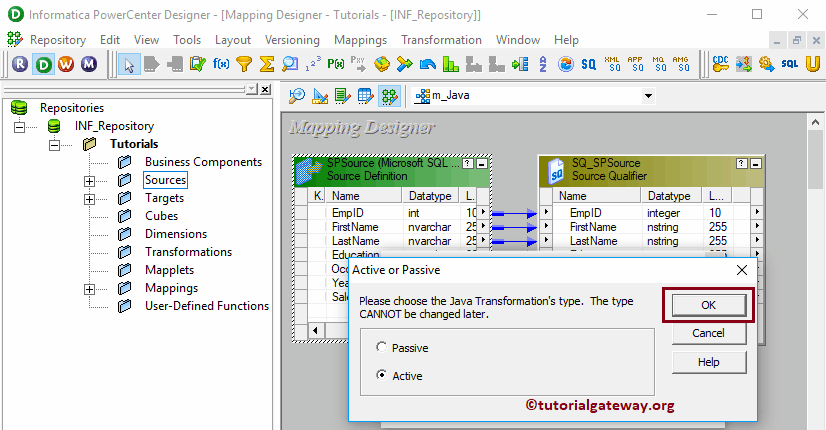
Task: Expand the Sources tree node
Action: click(90, 181)
